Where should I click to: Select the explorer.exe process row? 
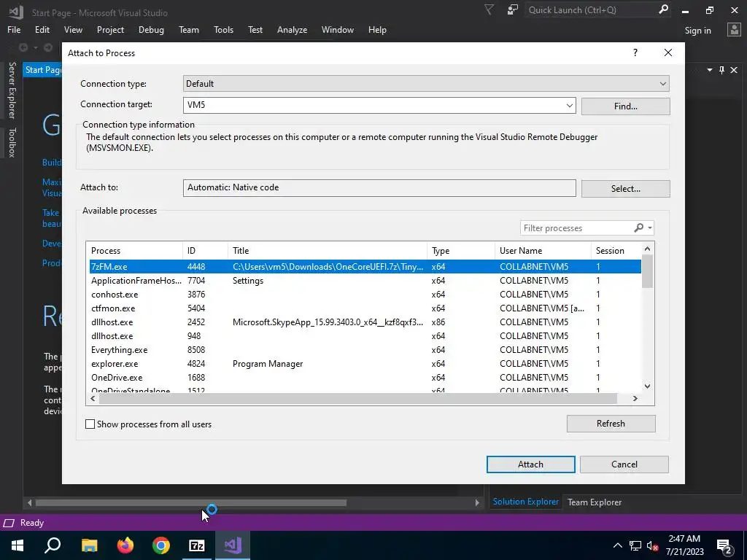(x=365, y=363)
